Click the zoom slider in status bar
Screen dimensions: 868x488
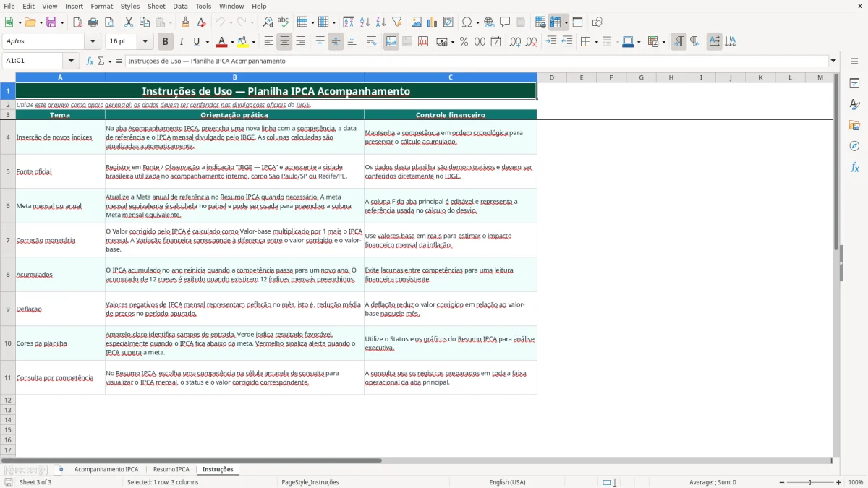pos(809,482)
